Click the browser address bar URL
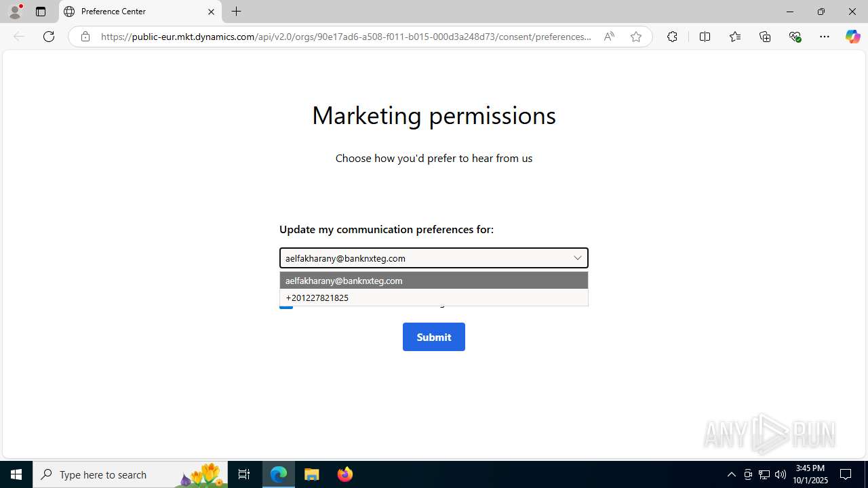The width and height of the screenshot is (868, 488). [346, 37]
